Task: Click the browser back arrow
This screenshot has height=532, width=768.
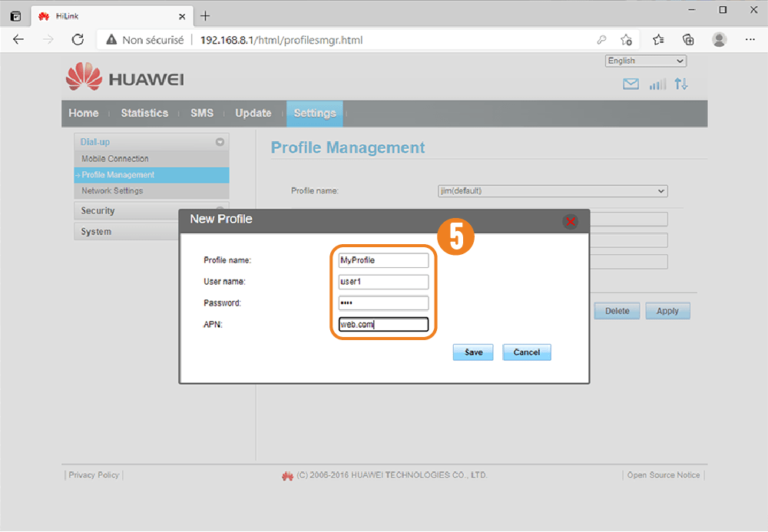Action: [x=18, y=40]
